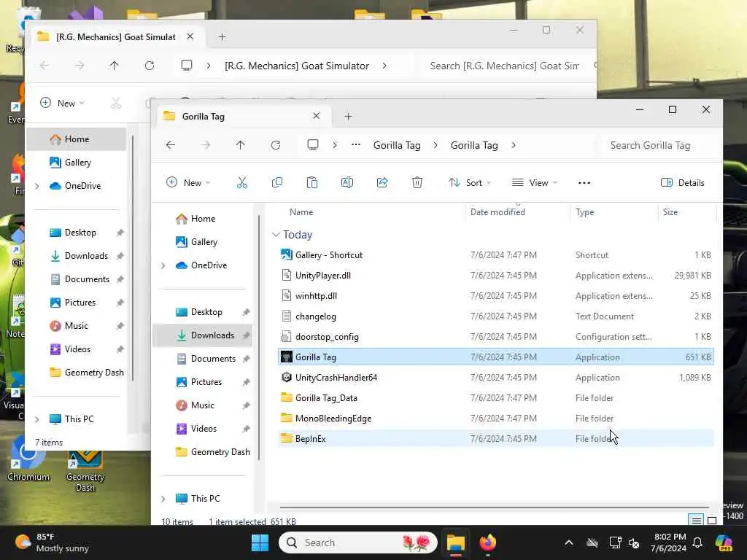The width and height of the screenshot is (747, 560).
Task: Close the Gorilla Tag tab
Action: (317, 116)
